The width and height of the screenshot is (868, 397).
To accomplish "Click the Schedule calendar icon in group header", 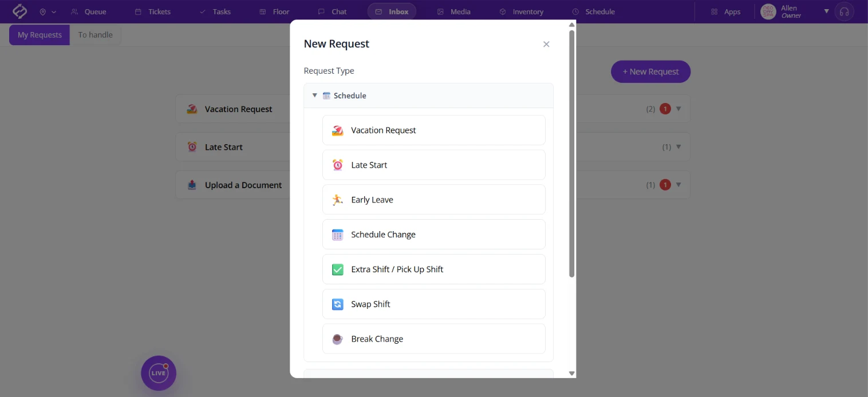I will [x=326, y=96].
